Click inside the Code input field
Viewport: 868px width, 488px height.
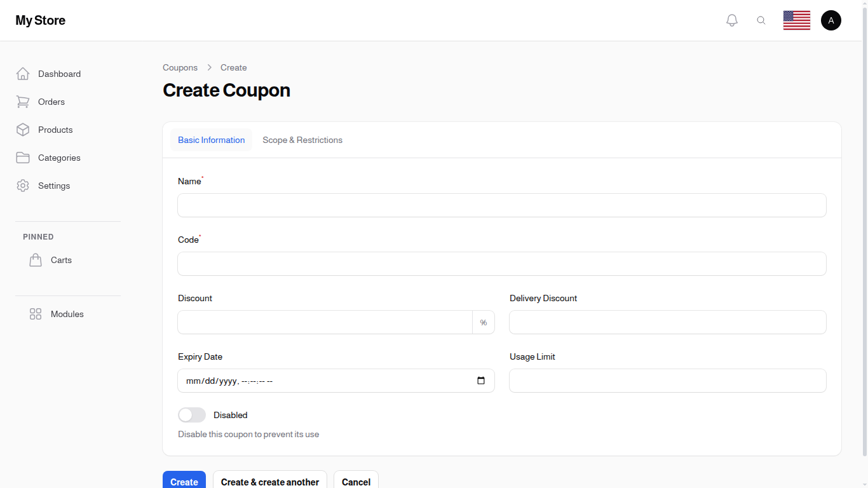(x=501, y=264)
